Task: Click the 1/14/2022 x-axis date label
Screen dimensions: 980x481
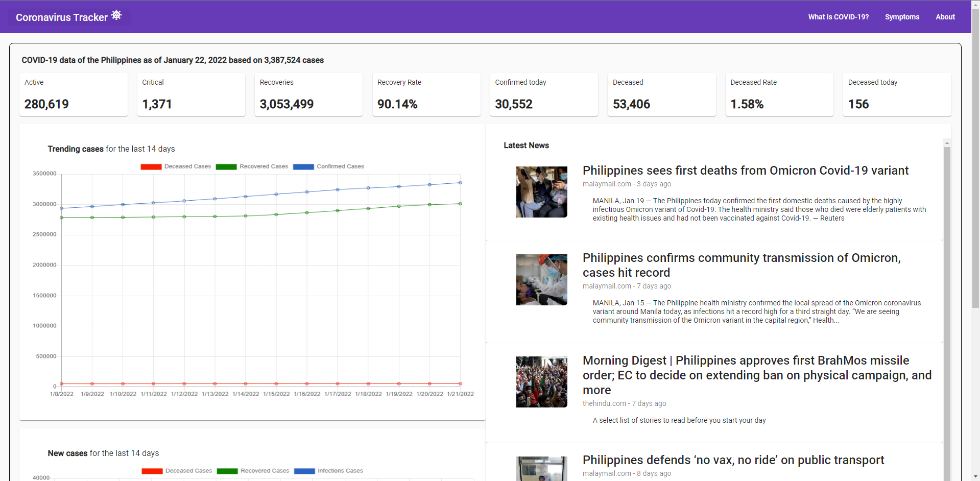Action: [246, 394]
